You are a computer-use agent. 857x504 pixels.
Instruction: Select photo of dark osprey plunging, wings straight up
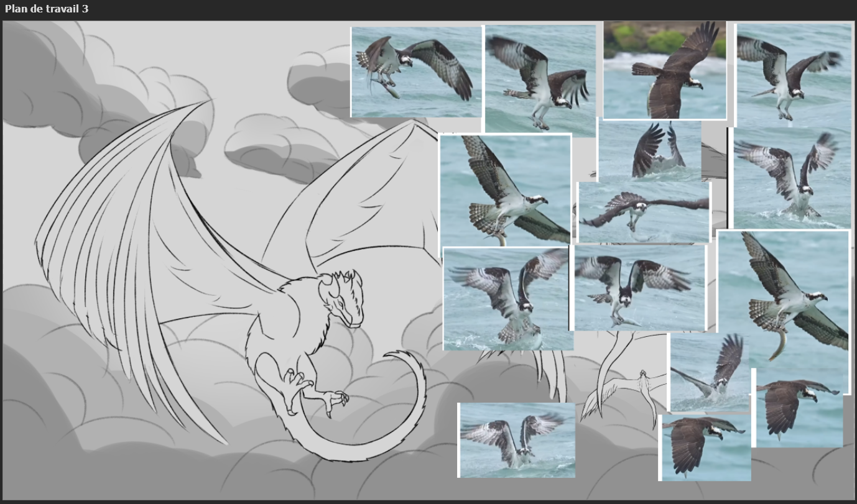(650, 150)
